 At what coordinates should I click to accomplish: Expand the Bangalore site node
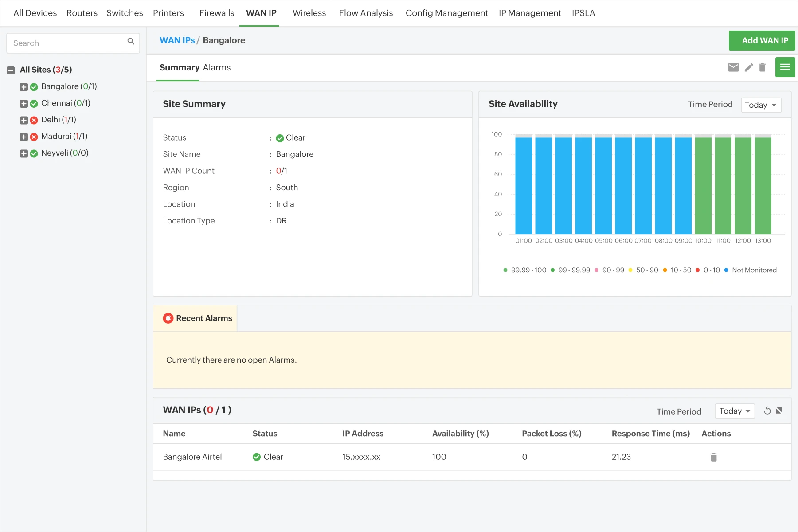(x=24, y=87)
